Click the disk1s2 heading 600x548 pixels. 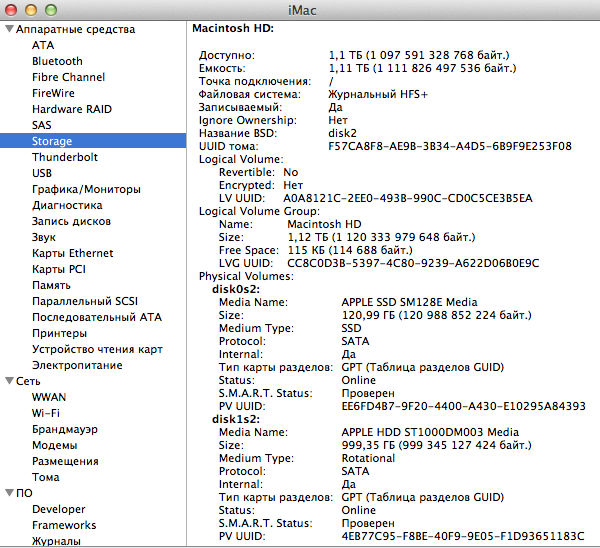click(236, 419)
